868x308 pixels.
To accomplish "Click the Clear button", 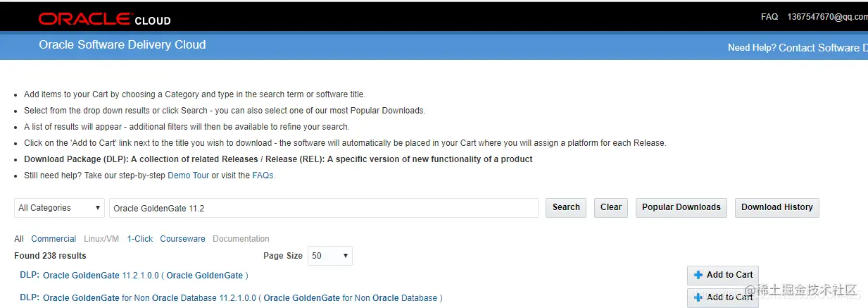I will (x=611, y=208).
